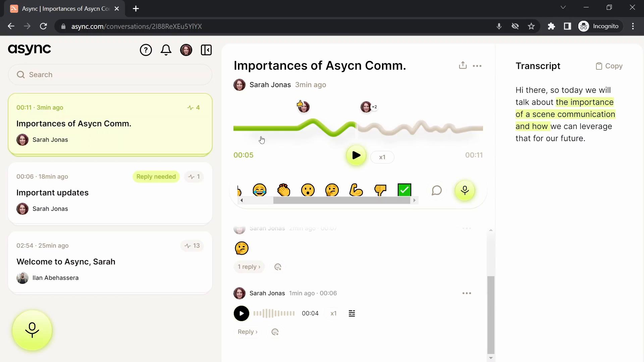Click Reply on Sarah Jonas message
644x362 pixels.
247,331
